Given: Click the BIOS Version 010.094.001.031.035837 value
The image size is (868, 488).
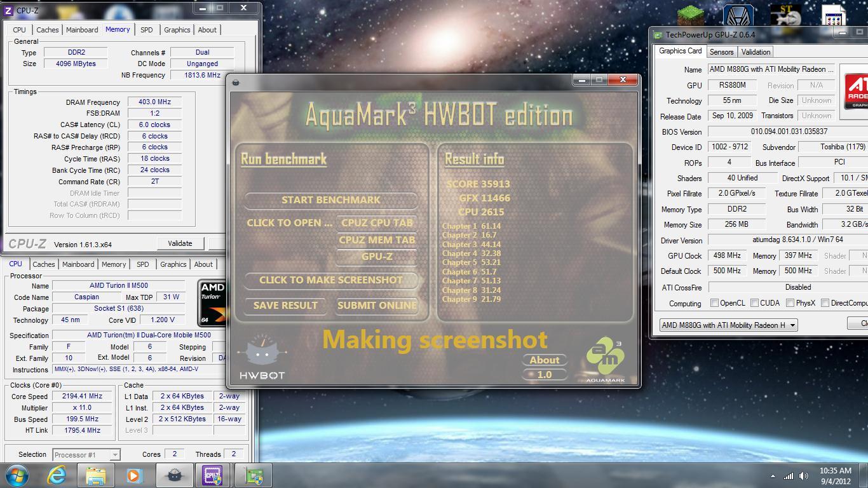Looking at the screenshot, I should pyautogui.click(x=788, y=132).
